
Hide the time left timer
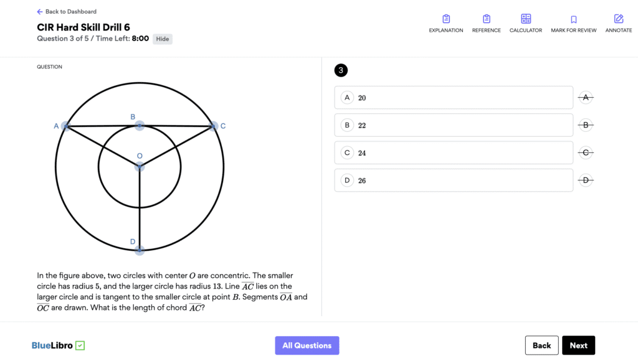[x=162, y=39]
